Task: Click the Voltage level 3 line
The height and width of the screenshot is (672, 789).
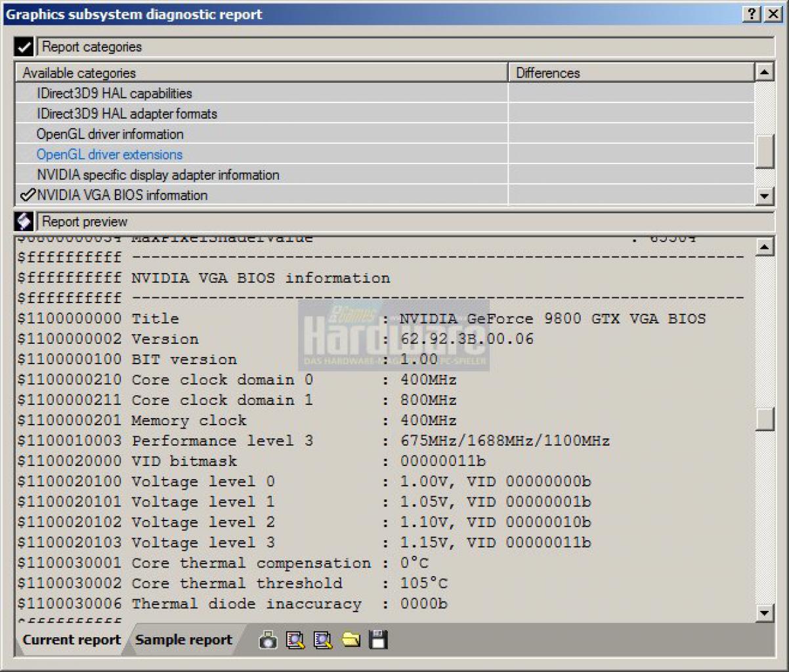Action: point(305,543)
